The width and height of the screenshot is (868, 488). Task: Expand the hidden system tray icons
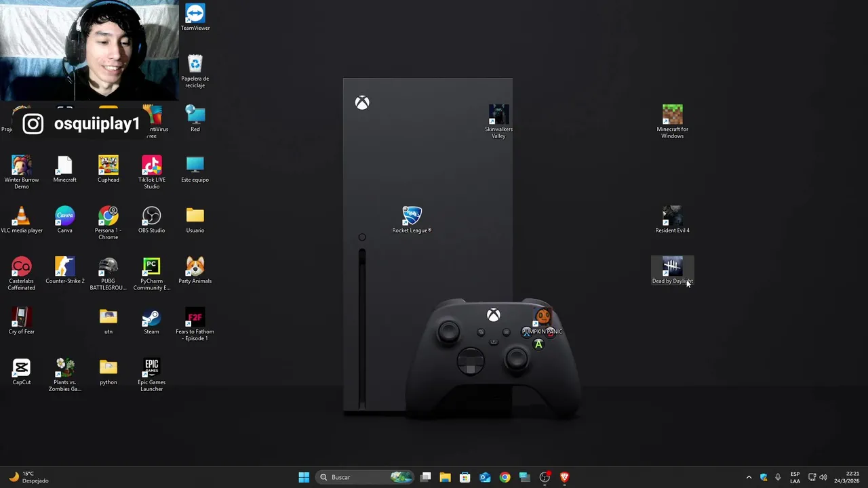(x=749, y=477)
